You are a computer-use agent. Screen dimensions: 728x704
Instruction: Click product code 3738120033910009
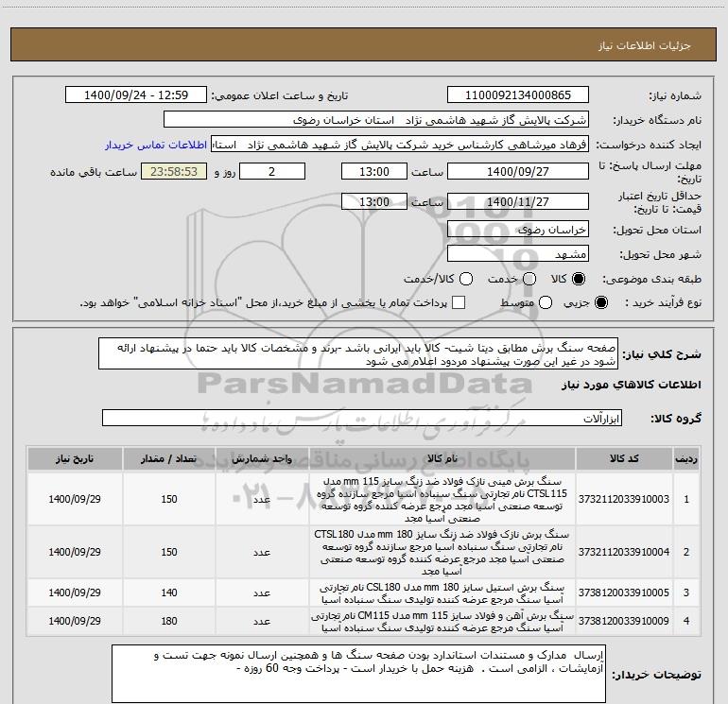coord(624,621)
